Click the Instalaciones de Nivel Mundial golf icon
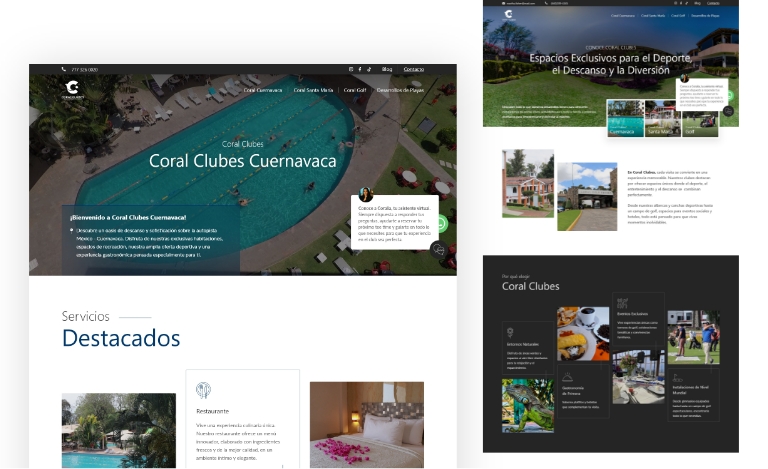 tap(678, 378)
